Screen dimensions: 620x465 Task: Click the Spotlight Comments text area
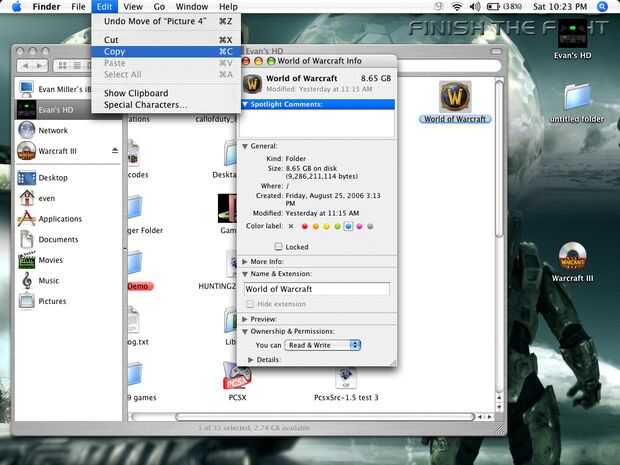click(317, 123)
